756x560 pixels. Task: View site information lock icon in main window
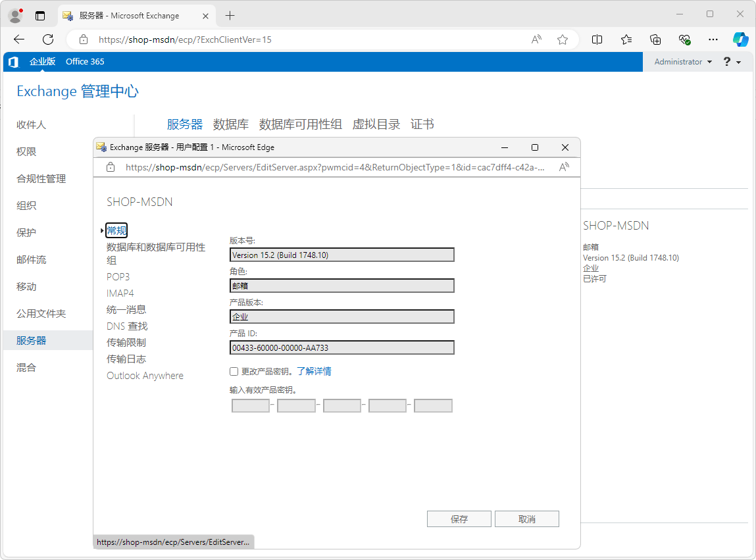pos(84,39)
